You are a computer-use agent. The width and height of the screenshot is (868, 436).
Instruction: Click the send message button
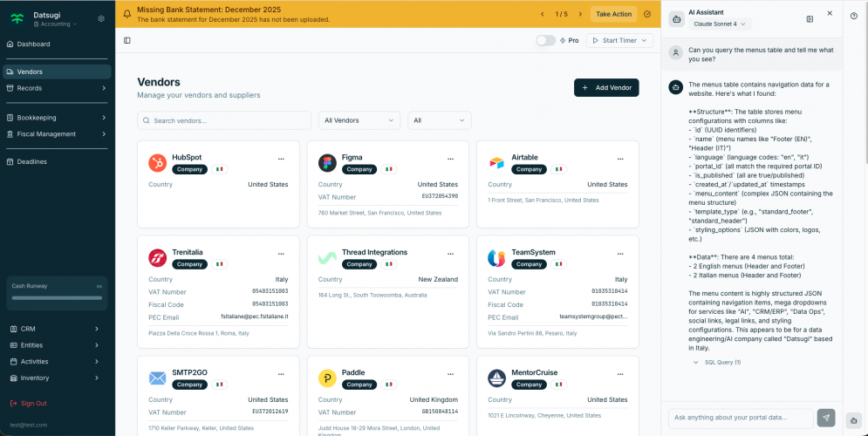point(826,418)
